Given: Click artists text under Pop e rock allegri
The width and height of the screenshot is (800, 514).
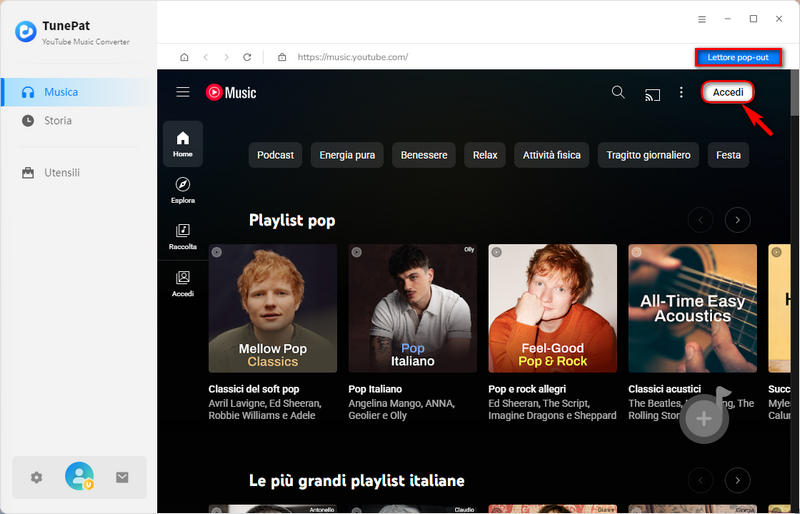Looking at the screenshot, I should pos(552,409).
